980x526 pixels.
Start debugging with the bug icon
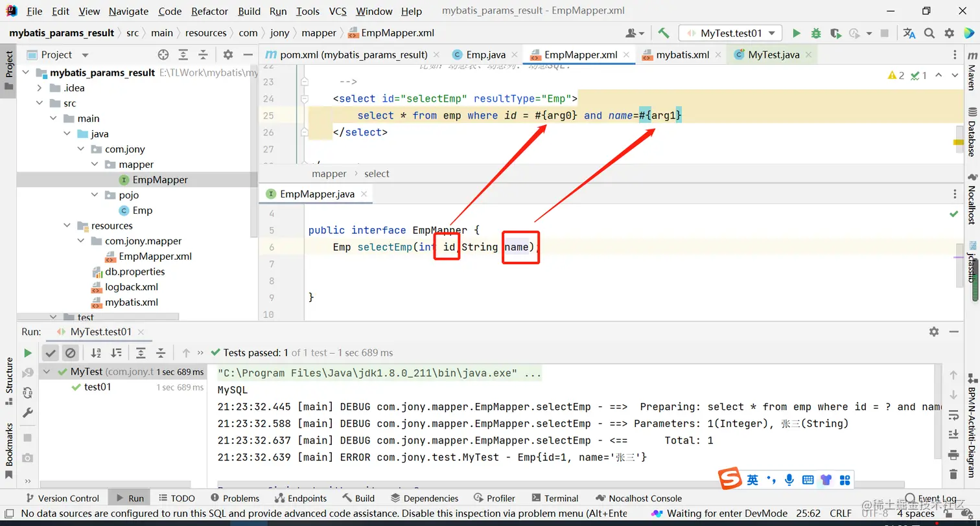point(816,33)
